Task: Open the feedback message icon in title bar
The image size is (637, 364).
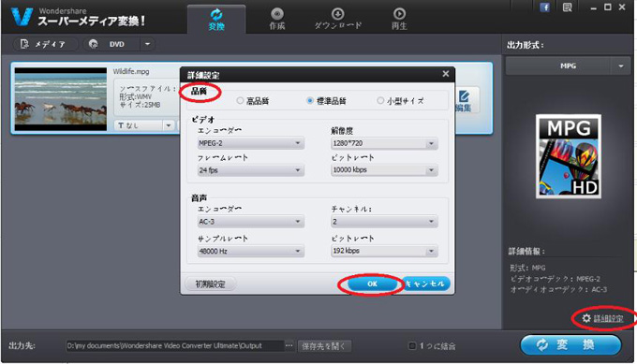Action: pos(567,7)
